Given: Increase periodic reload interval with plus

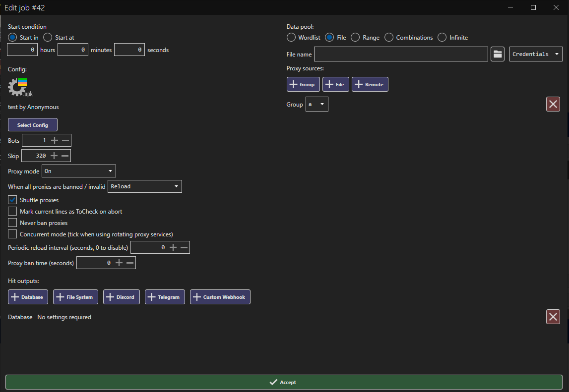Looking at the screenshot, I should [173, 247].
